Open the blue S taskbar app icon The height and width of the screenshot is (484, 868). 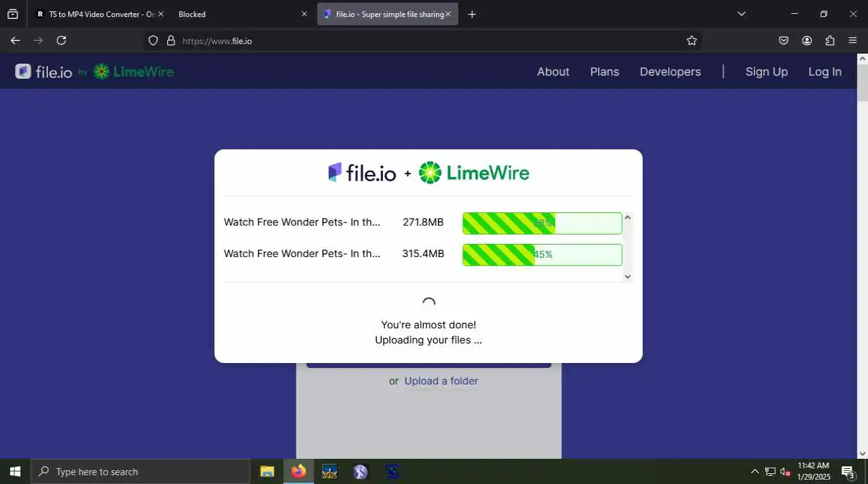coord(392,471)
